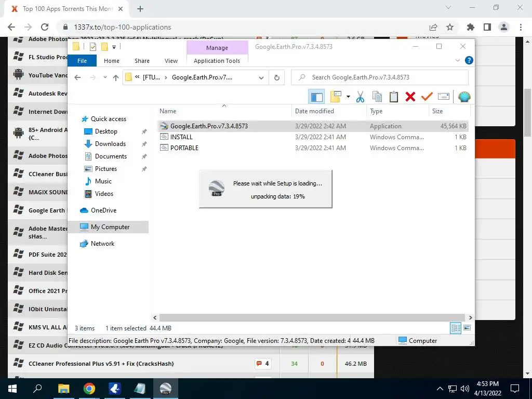This screenshot has width=532, height=399.
Task: Open the Application Tools tab
Action: coord(217,61)
